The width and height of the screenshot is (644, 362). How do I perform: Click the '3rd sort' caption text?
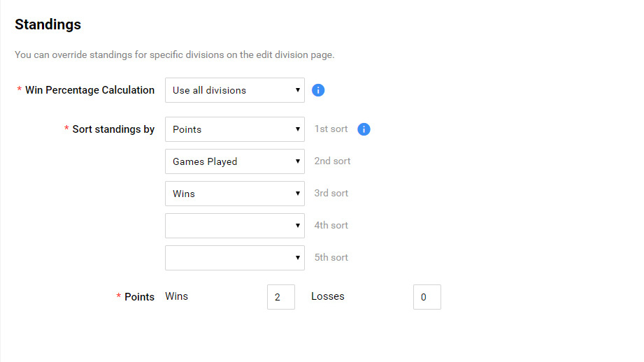[331, 194]
